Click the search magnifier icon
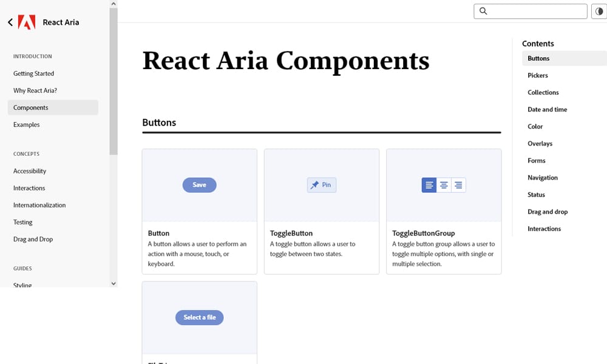 pyautogui.click(x=483, y=11)
